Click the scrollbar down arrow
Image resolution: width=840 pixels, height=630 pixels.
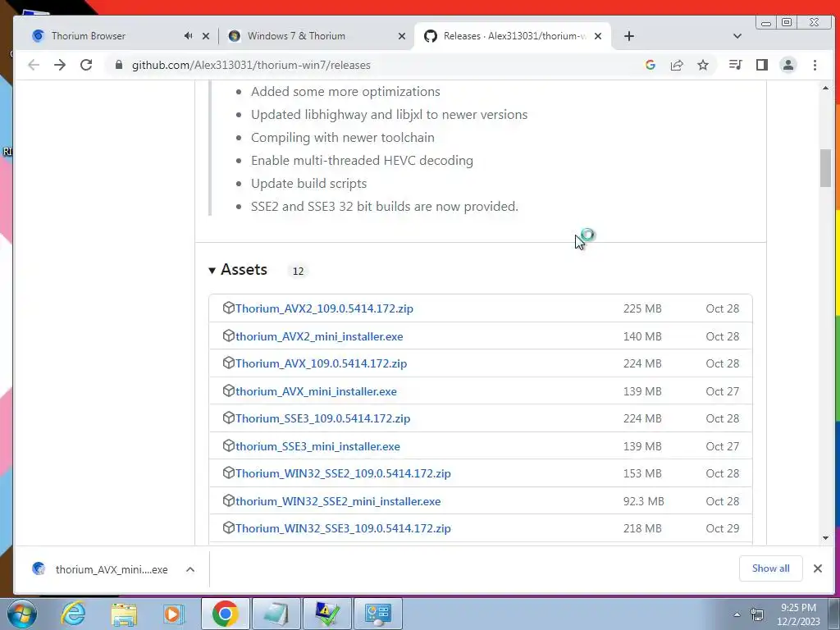coord(825,538)
